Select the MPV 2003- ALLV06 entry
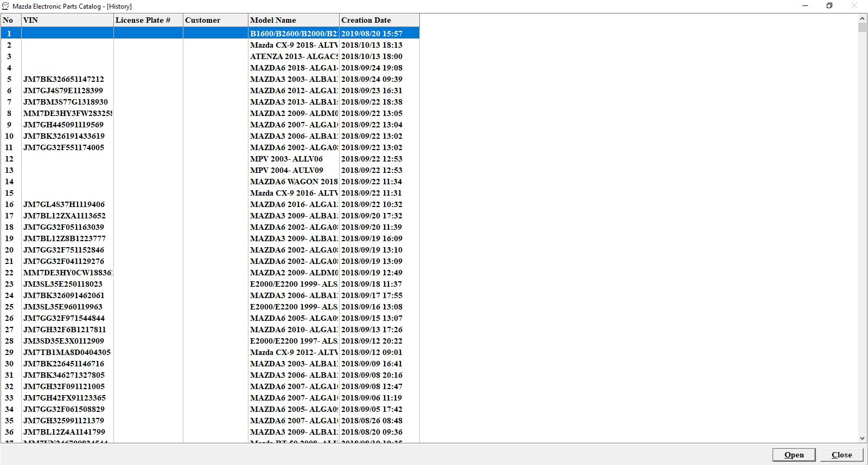 coord(286,159)
